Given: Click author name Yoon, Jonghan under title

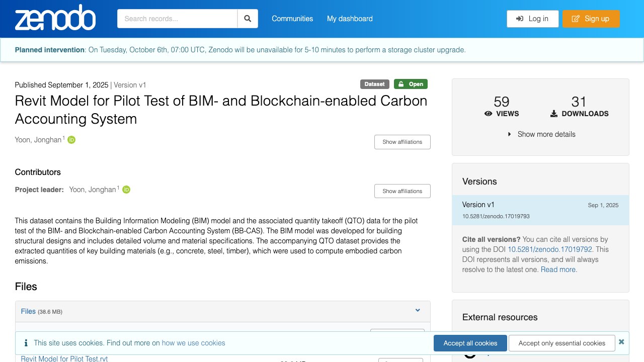Looking at the screenshot, I should pyautogui.click(x=38, y=140).
